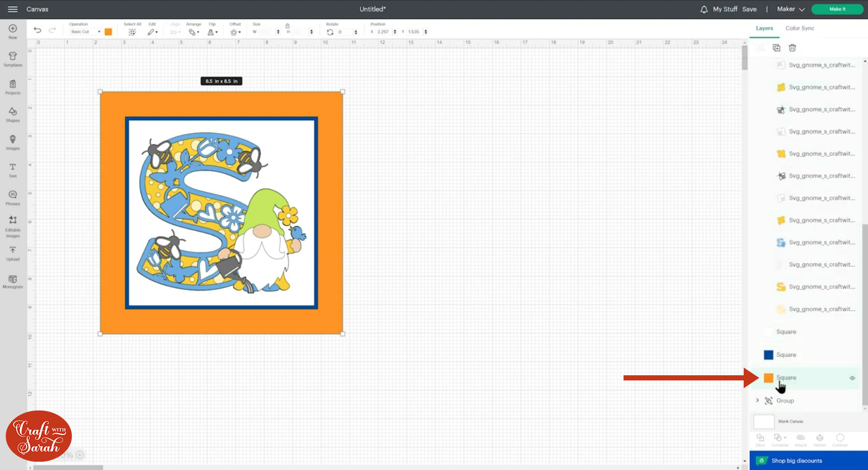The width and height of the screenshot is (868, 470).
Task: Click the Select All icon
Action: pos(133,32)
